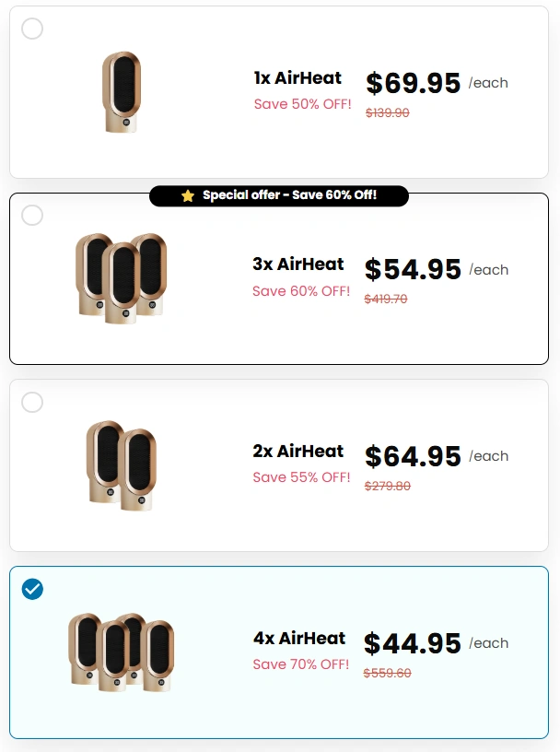The image size is (560, 752).
Task: Click the 2x AirHeat heaters product image
Action: click(121, 465)
